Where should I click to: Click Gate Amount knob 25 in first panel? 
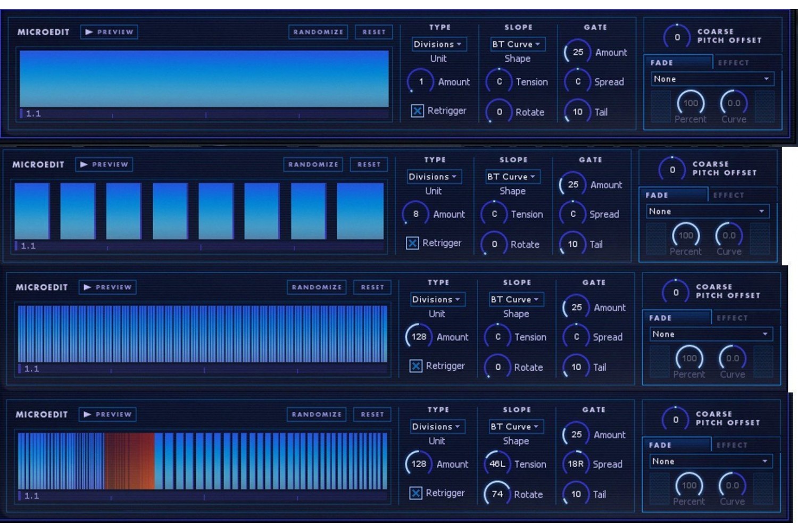coord(578,52)
